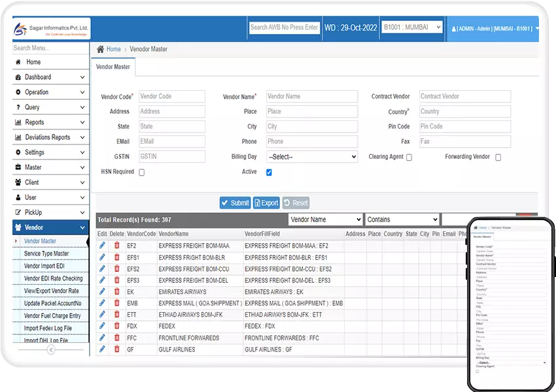Expand the Client menu
556x392 pixels.
click(51, 182)
